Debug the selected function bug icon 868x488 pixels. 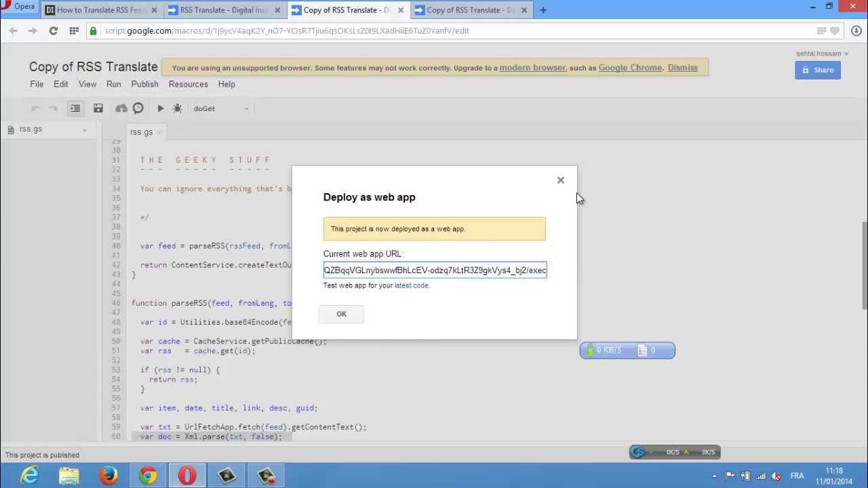point(178,108)
